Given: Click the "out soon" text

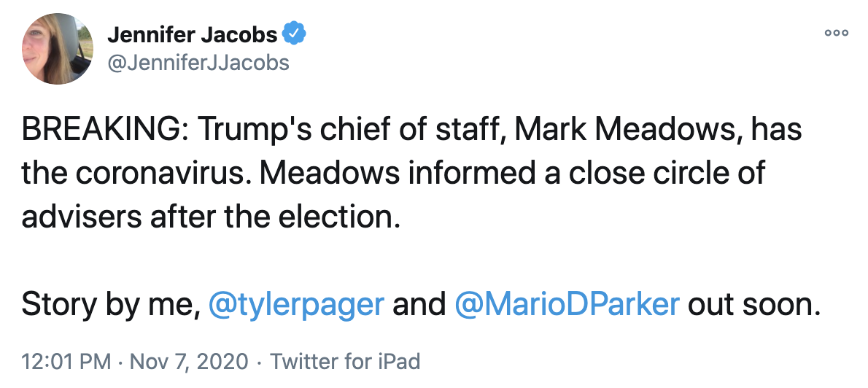Looking at the screenshot, I should (x=750, y=304).
